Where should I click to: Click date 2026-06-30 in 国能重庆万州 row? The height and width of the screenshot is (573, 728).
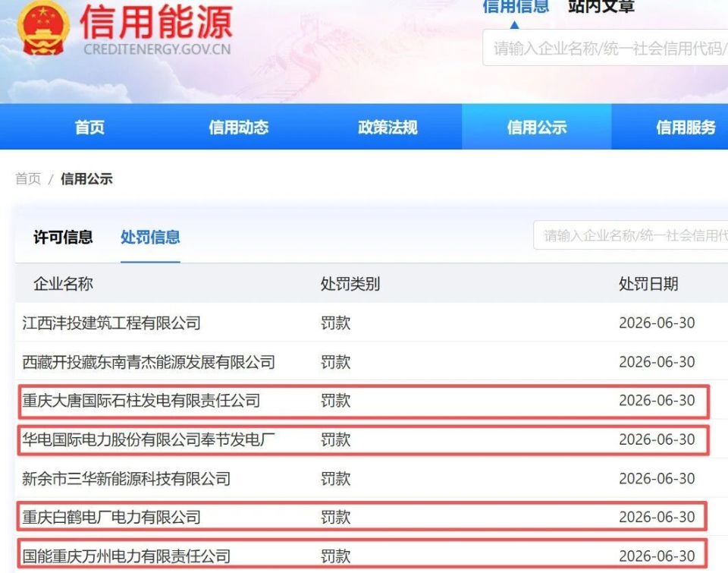click(657, 556)
